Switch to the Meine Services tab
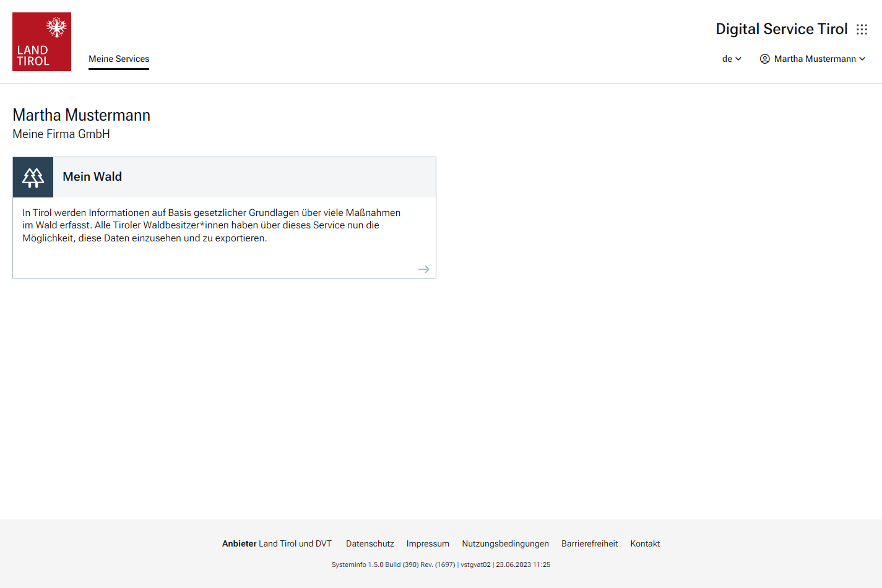882x588 pixels. click(119, 59)
